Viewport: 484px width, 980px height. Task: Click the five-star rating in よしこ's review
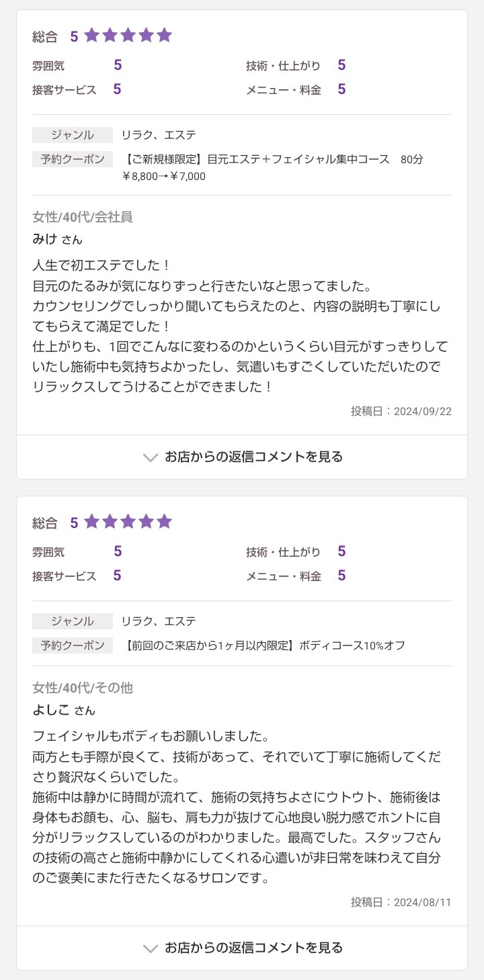click(128, 522)
